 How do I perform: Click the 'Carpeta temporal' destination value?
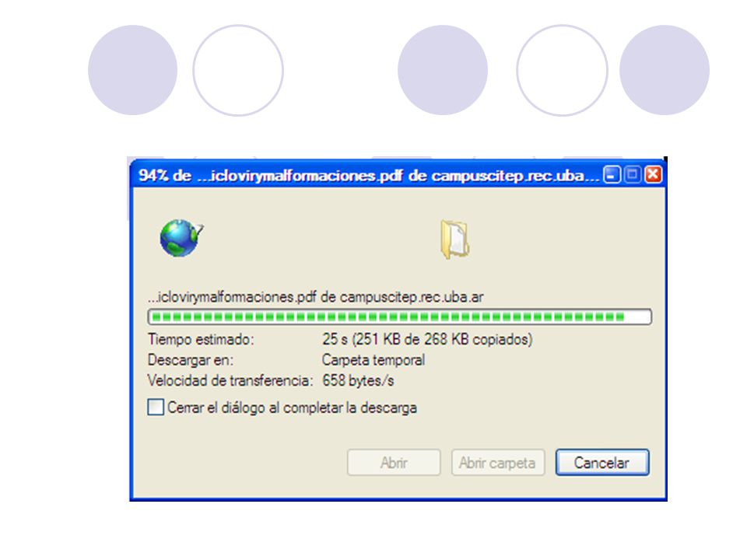click(x=373, y=360)
